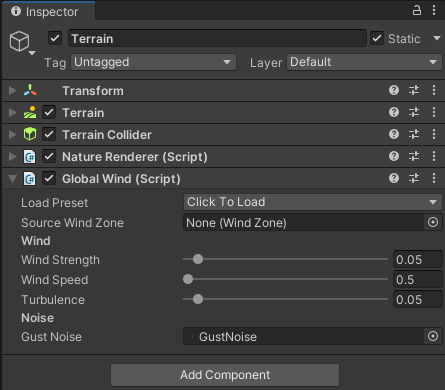This screenshot has width=445, height=390.
Task: Click the Add Component button
Action: (x=225, y=375)
